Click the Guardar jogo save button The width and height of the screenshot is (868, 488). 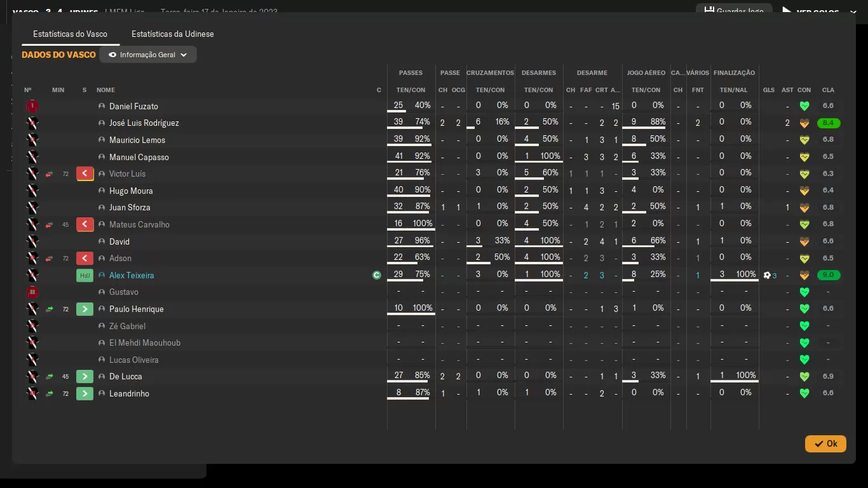734,11
